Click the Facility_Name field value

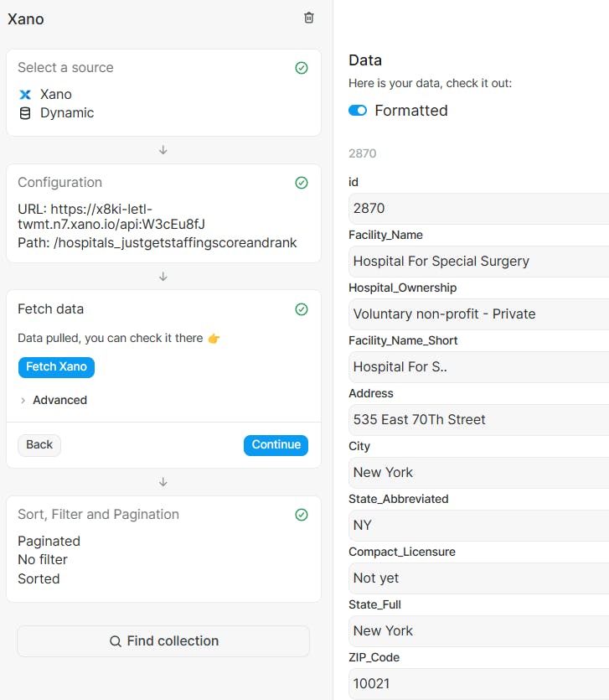click(477, 262)
